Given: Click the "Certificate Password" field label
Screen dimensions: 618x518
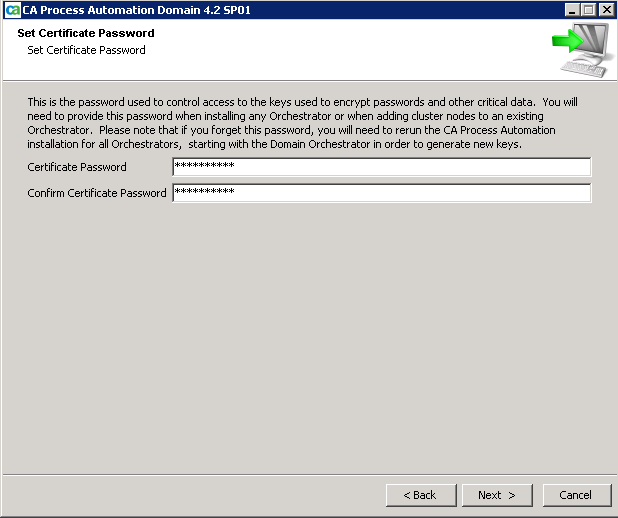Looking at the screenshot, I should point(77,167).
